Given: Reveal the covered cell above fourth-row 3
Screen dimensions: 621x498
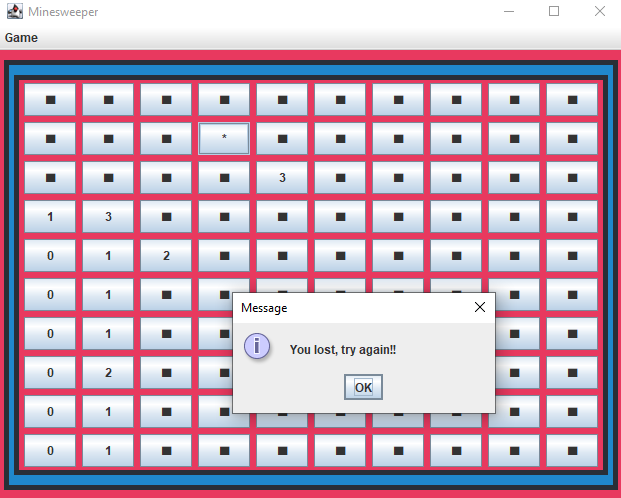Looking at the screenshot, I should 108,177.
